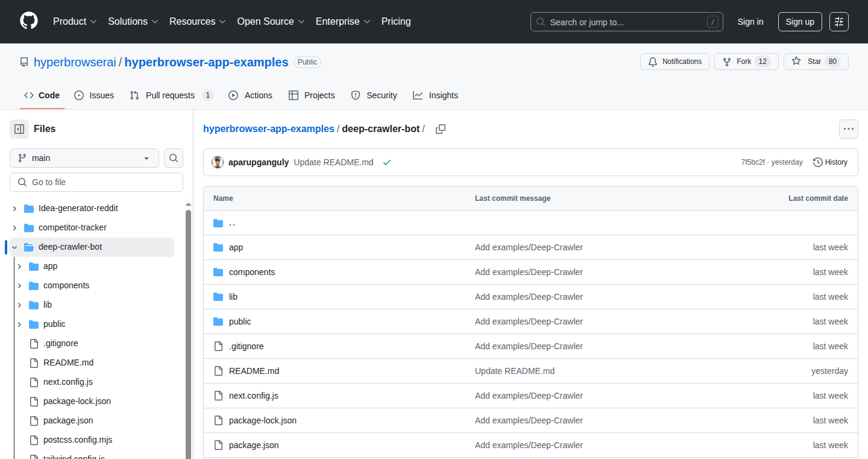The width and height of the screenshot is (868, 459).
Task: Open the Enterprise menu
Action: [x=343, y=21]
